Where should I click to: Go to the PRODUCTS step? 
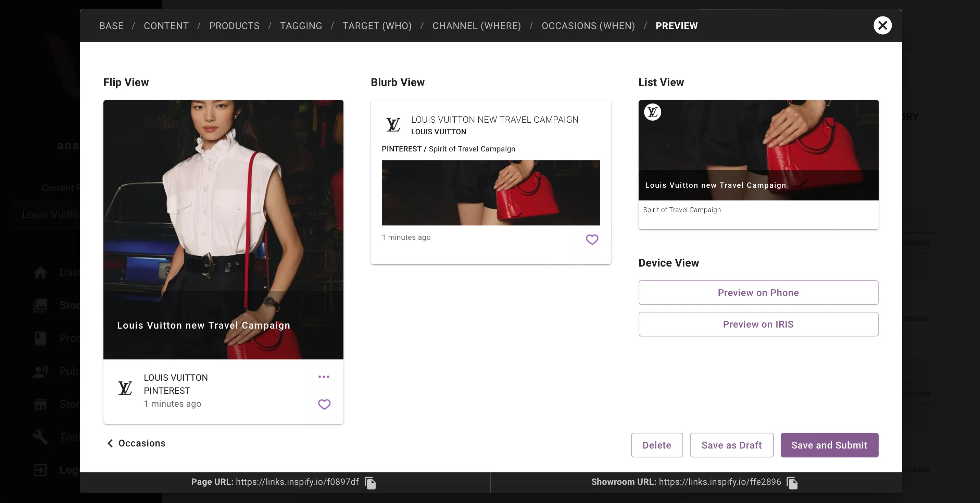pos(234,26)
